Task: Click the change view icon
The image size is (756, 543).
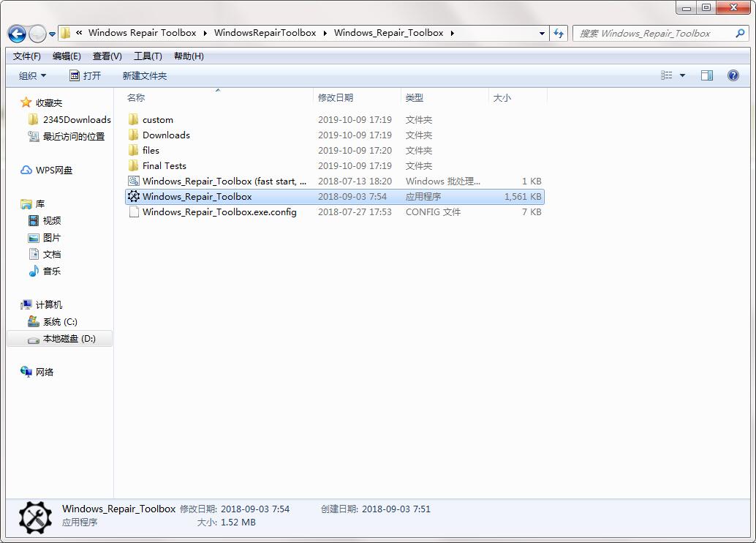Action: [666, 75]
